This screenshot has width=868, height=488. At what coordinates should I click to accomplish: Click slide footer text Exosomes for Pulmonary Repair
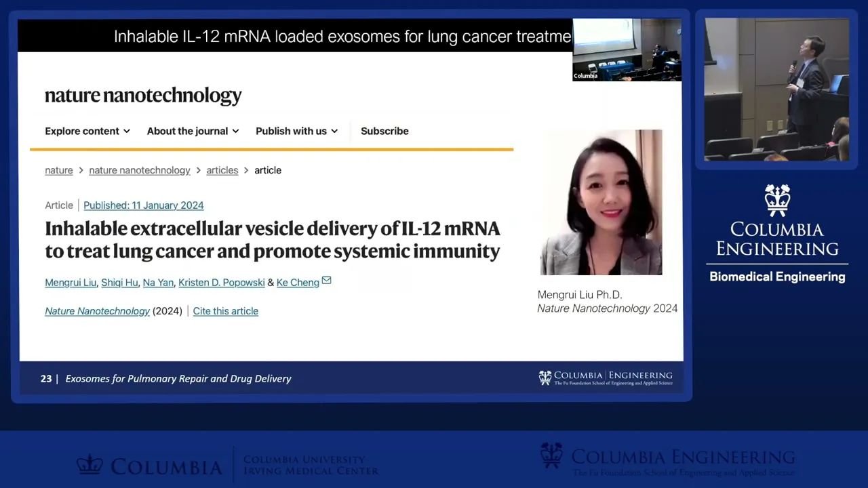point(178,379)
